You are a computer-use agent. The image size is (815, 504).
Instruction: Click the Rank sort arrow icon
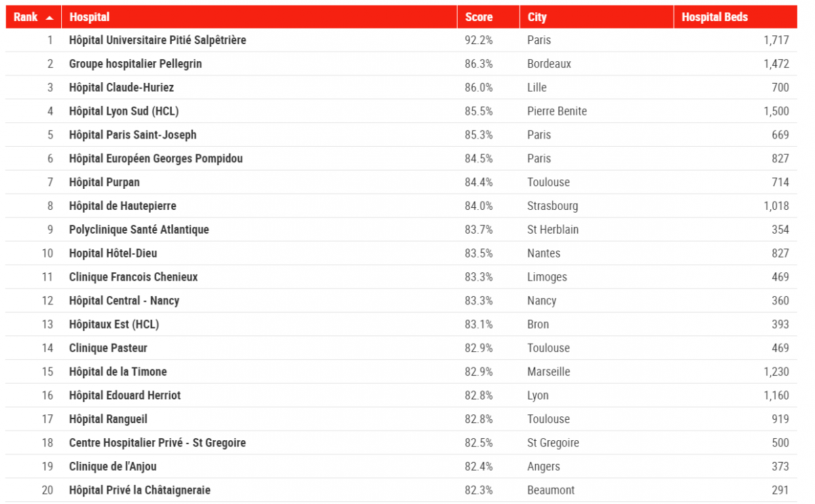(x=50, y=18)
